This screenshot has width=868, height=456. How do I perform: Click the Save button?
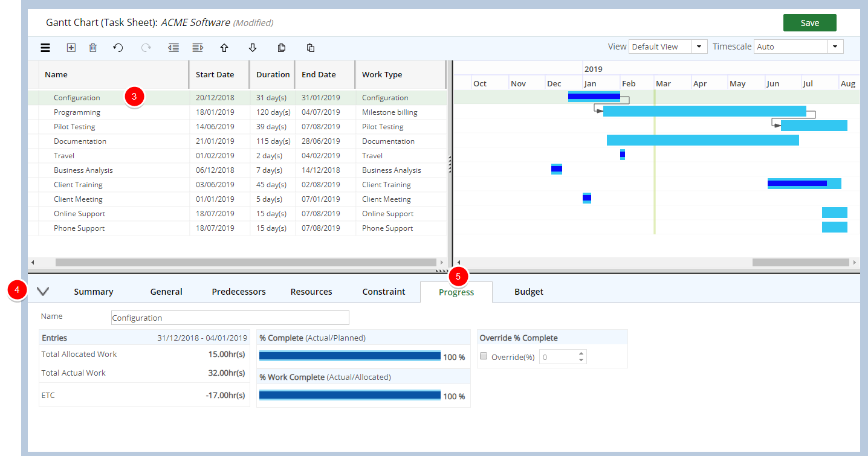[809, 23]
